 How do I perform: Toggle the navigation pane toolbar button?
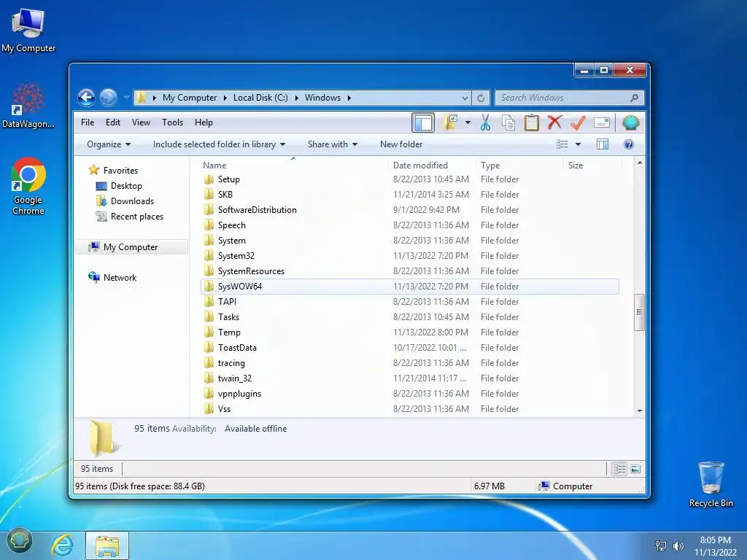point(422,122)
